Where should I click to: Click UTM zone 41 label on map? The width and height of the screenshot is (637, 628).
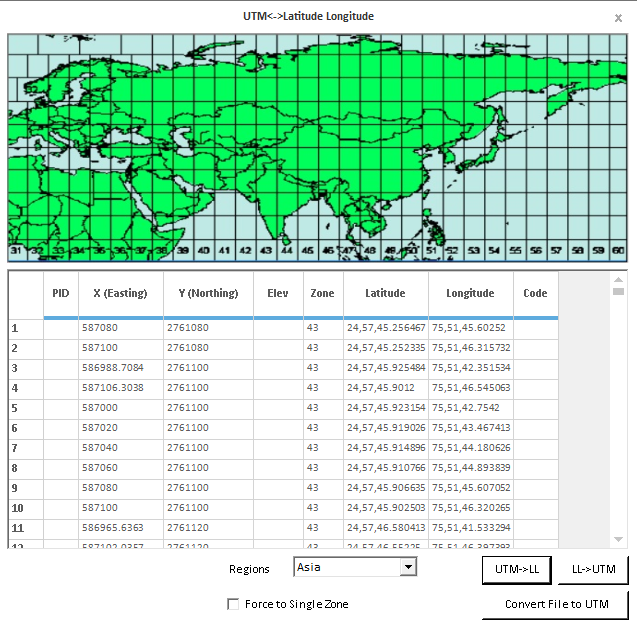click(x=224, y=250)
